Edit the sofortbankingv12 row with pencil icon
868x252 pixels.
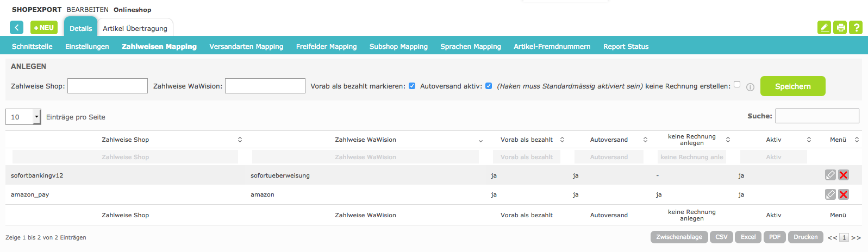pos(830,175)
